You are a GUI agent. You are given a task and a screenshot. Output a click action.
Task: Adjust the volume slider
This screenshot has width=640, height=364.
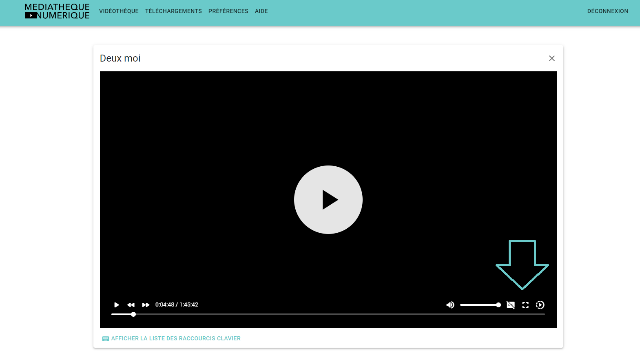click(x=481, y=305)
